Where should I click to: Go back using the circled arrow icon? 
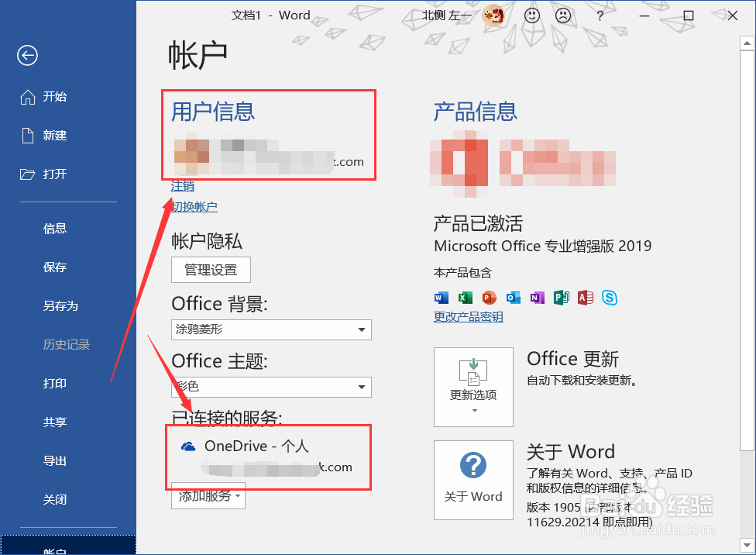pyautogui.click(x=27, y=56)
